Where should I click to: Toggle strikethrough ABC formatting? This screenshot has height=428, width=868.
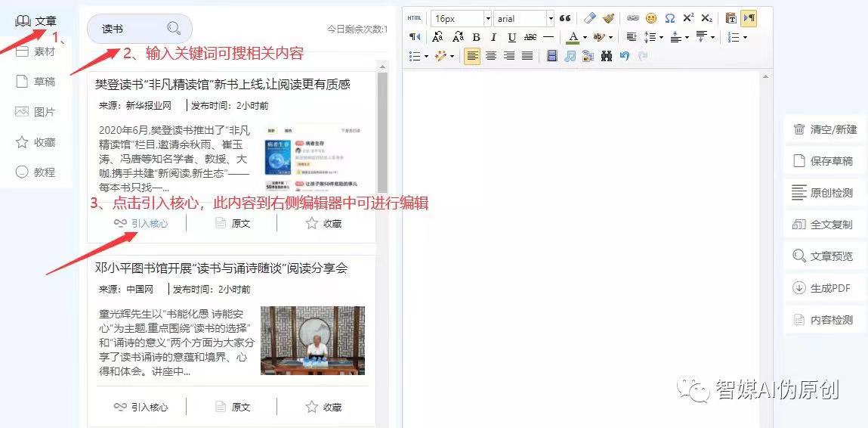pyautogui.click(x=530, y=37)
